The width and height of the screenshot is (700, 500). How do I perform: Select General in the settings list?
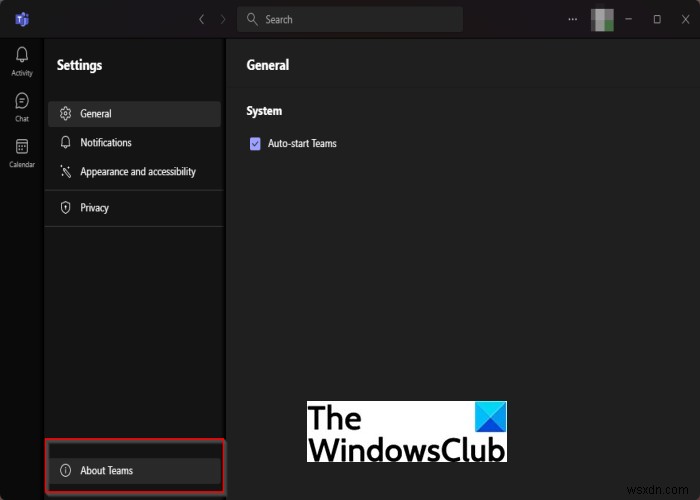[x=134, y=113]
